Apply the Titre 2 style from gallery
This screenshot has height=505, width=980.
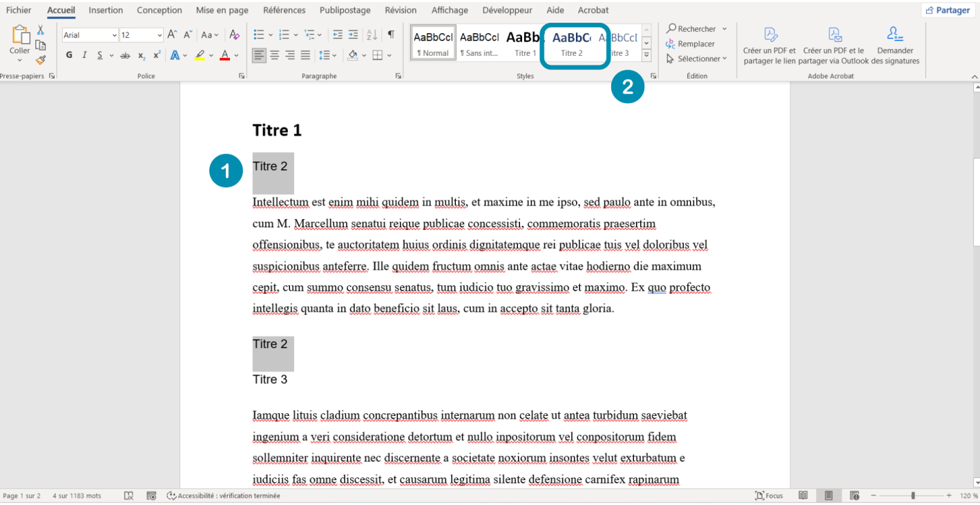point(572,44)
